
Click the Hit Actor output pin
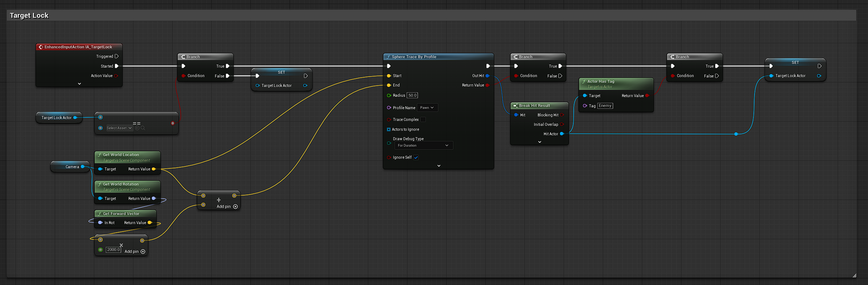[562, 134]
